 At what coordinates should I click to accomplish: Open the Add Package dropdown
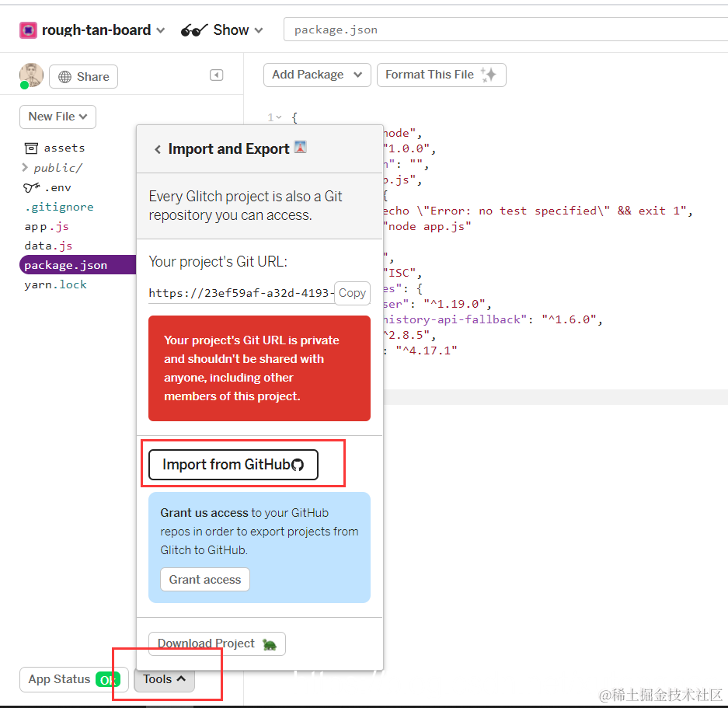point(317,75)
